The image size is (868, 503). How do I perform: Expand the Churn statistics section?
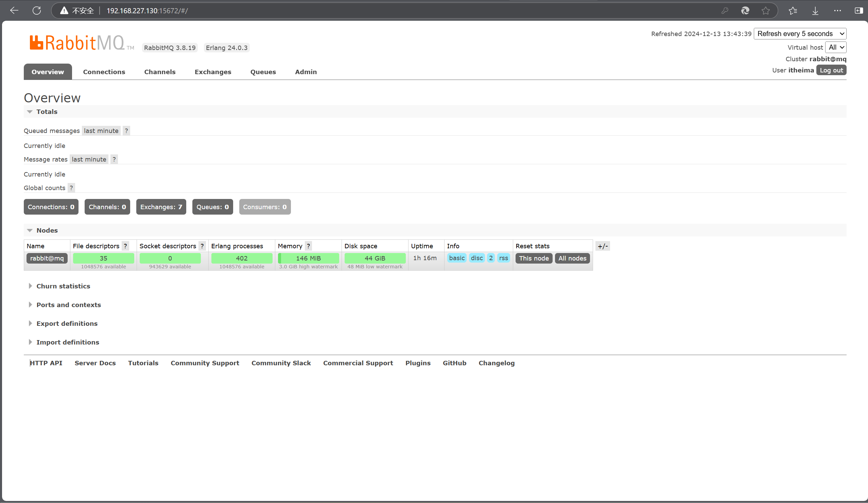(63, 286)
